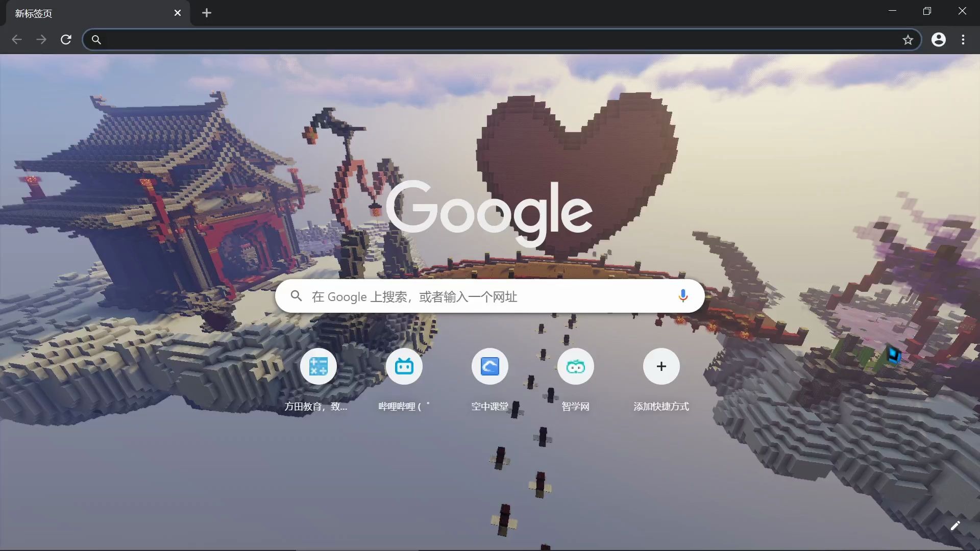Start voice search with the microphone icon
Screen dimensions: 980x551
682,296
